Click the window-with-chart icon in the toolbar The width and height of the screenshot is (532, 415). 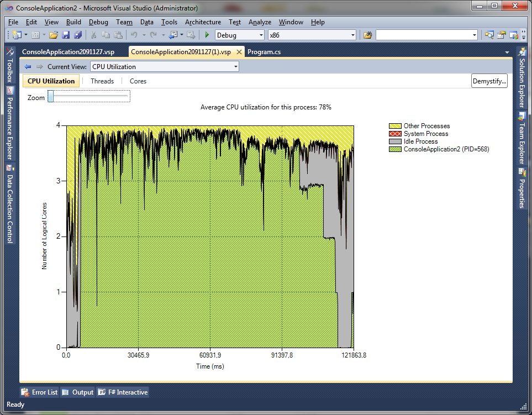(x=514, y=35)
